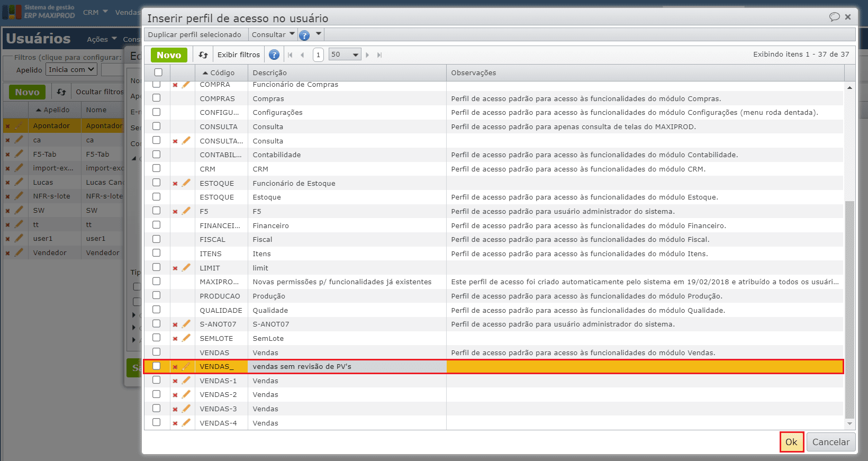Viewport: 868px width, 461px height.
Task: Go to the last page of results
Action: (x=379, y=55)
